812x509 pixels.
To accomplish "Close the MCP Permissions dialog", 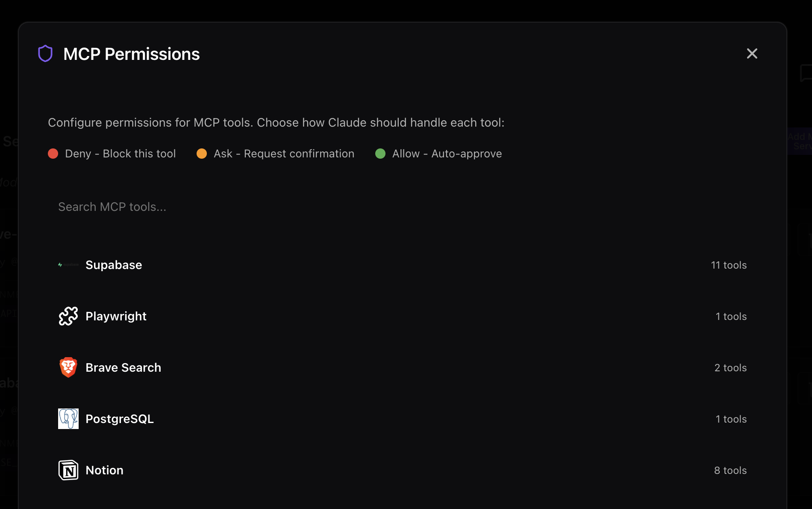I will 752,53.
